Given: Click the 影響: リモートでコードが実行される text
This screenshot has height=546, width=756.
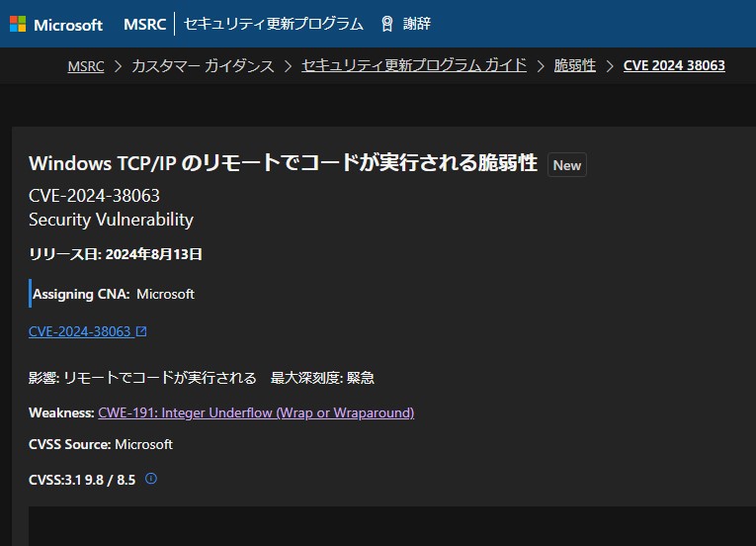Looking at the screenshot, I should (142, 378).
